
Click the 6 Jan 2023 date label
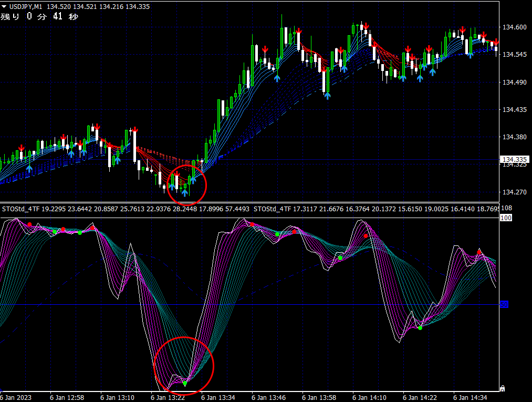coord(16,397)
